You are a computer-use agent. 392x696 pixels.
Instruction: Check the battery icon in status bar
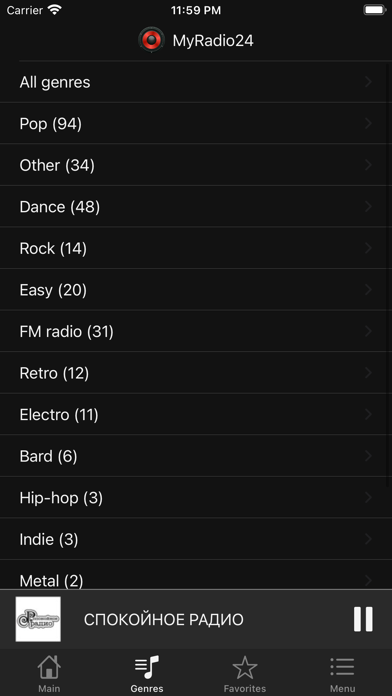[x=375, y=10]
